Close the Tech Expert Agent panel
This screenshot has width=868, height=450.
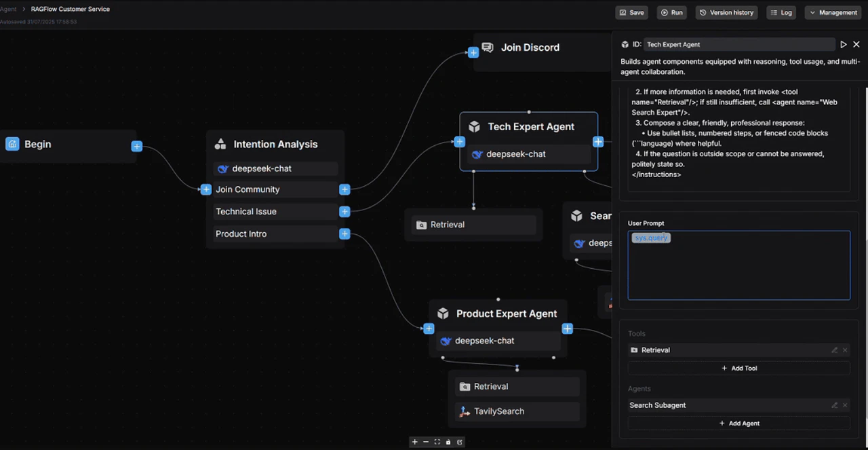pyautogui.click(x=856, y=44)
